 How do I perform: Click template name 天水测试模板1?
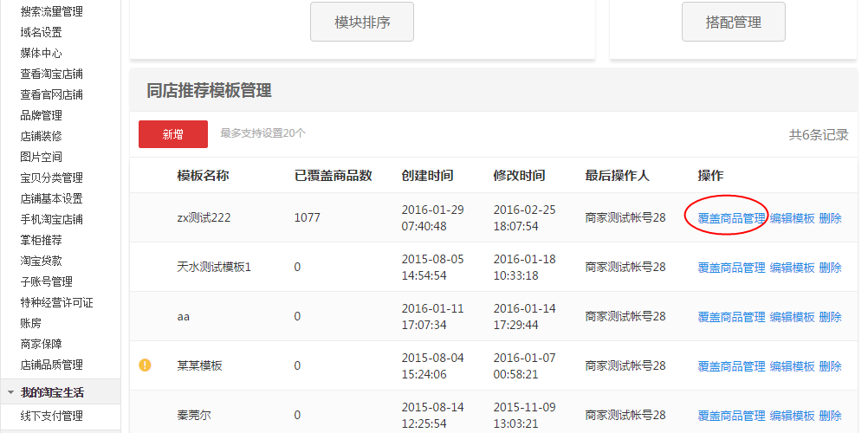pos(214,267)
